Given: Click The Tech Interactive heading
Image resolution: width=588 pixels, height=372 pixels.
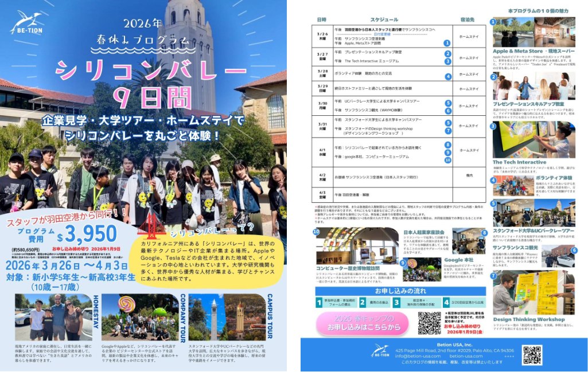Looking at the screenshot, I should 519,162.
